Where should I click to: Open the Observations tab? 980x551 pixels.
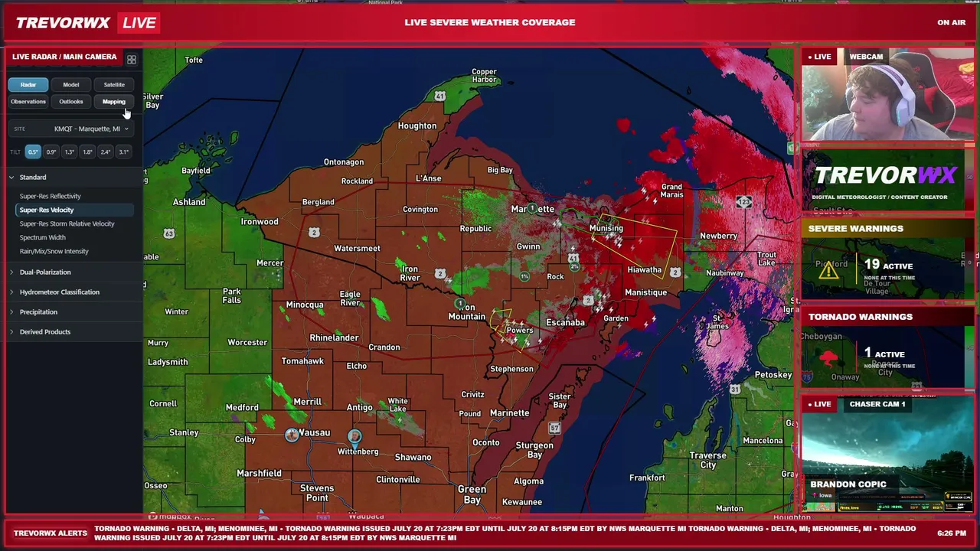coord(28,102)
